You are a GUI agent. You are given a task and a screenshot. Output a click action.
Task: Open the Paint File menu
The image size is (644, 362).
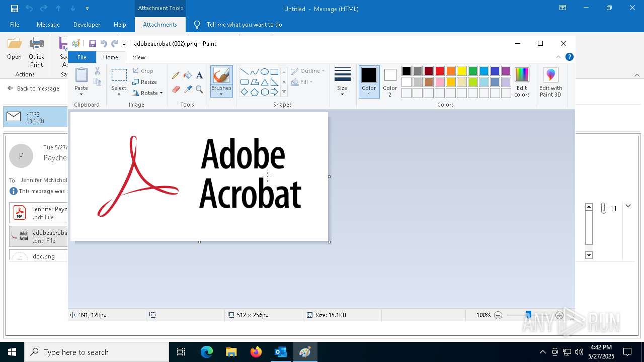[82, 57]
